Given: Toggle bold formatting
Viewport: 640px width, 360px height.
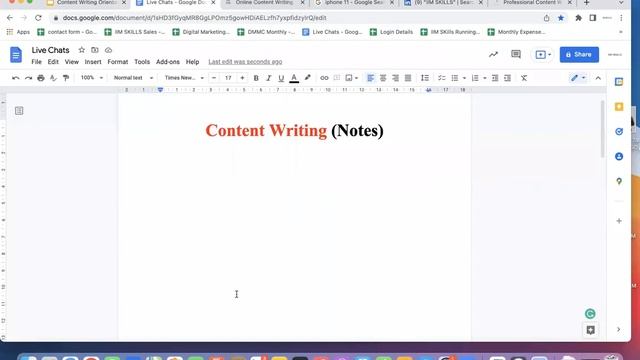Looking at the screenshot, I should tap(256, 78).
